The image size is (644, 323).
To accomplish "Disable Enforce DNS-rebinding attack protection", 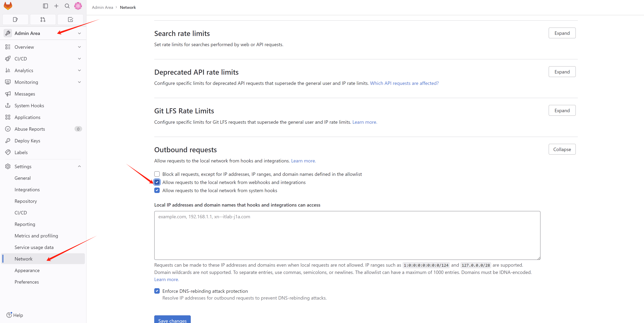I will 157,291.
